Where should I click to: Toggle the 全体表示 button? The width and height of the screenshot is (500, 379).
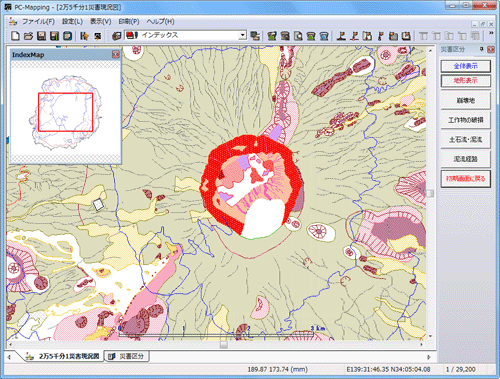(x=466, y=66)
